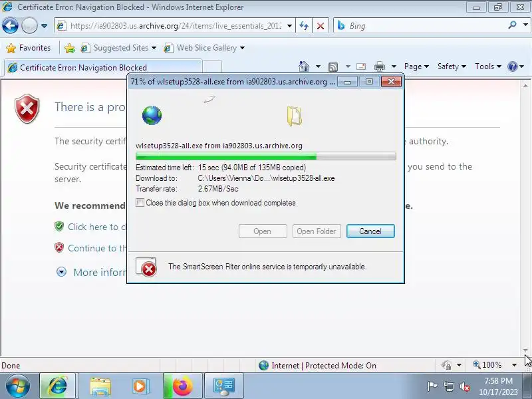Image resolution: width=532 pixels, height=399 pixels.
Task: Select the Certificate Error: Navigation Blocked tab
Action: coord(103,67)
